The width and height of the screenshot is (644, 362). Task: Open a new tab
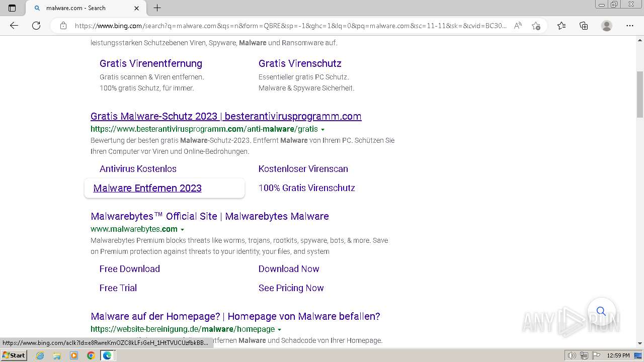coord(157,8)
